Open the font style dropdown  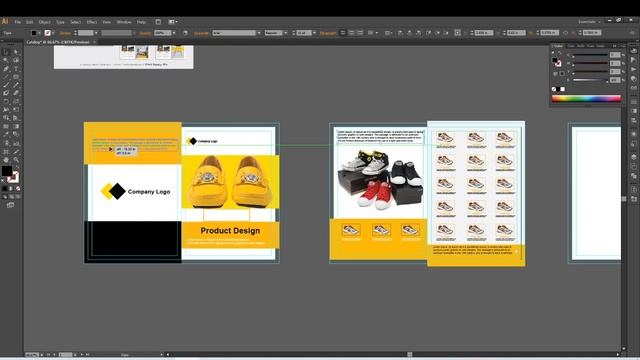pyautogui.click(x=285, y=33)
